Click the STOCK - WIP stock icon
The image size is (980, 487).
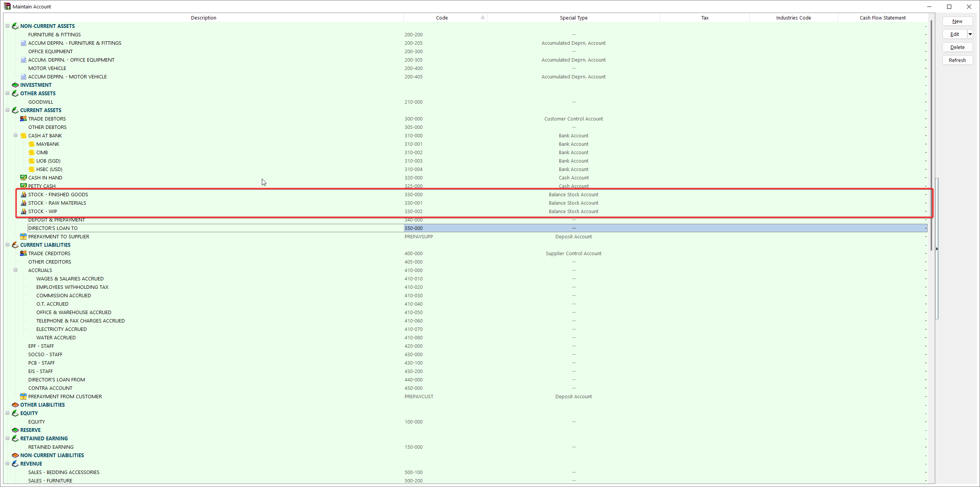[23, 211]
